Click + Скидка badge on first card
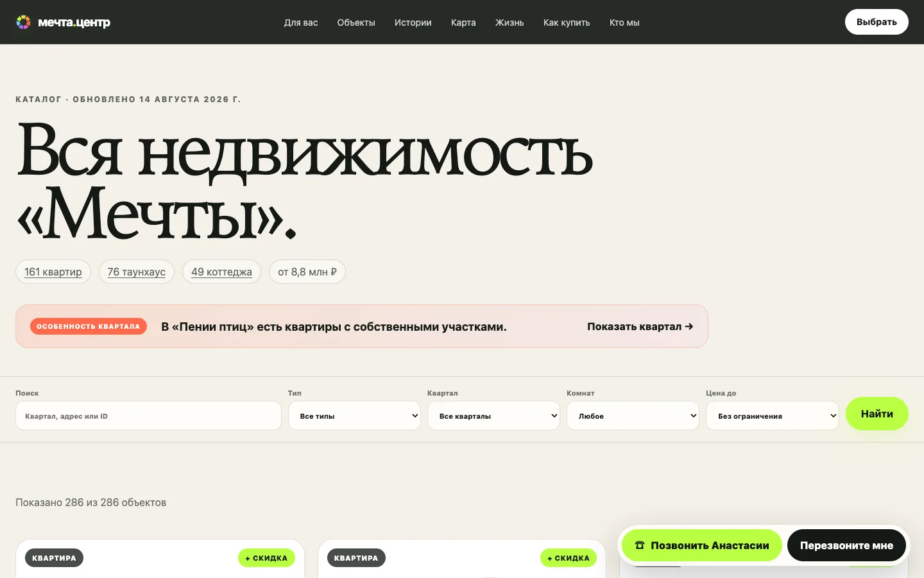 (266, 558)
